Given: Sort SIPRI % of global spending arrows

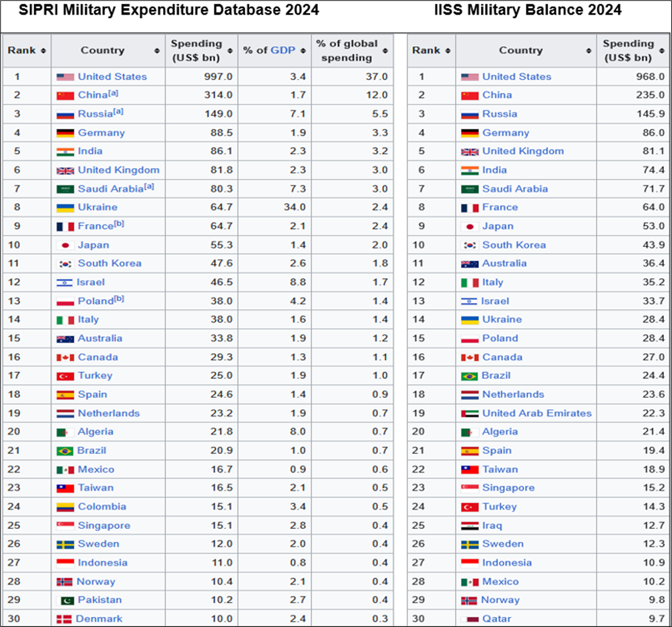Looking at the screenshot, I should tap(385, 51).
